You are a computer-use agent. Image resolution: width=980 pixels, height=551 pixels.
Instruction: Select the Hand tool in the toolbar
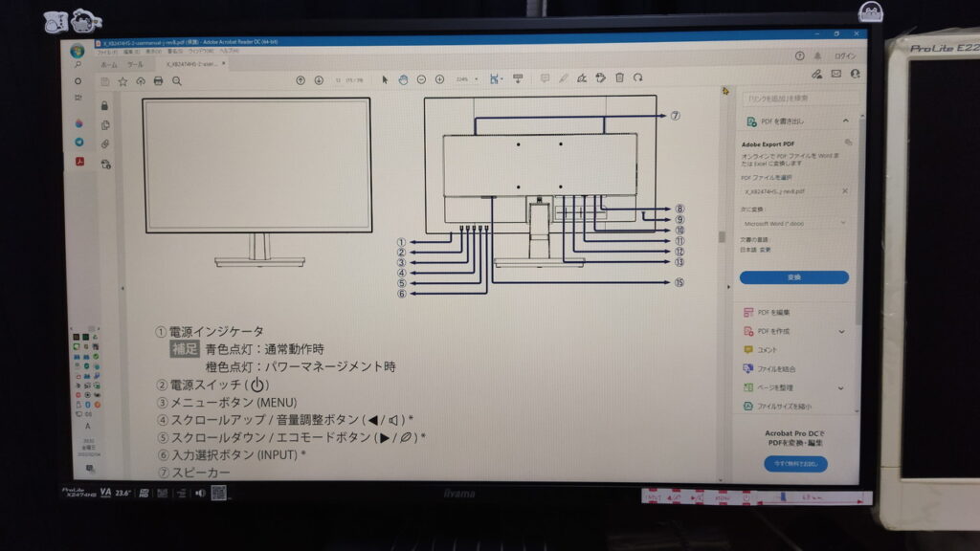(x=401, y=78)
